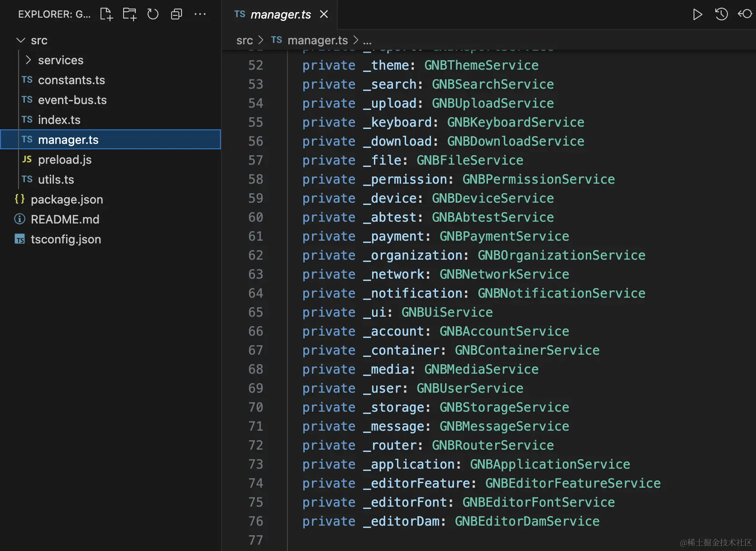
Task: Open tsconfig.json file
Action: point(66,239)
